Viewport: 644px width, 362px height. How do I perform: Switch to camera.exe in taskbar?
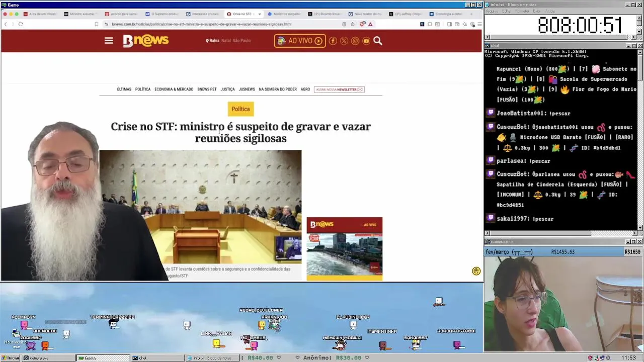point(48,358)
